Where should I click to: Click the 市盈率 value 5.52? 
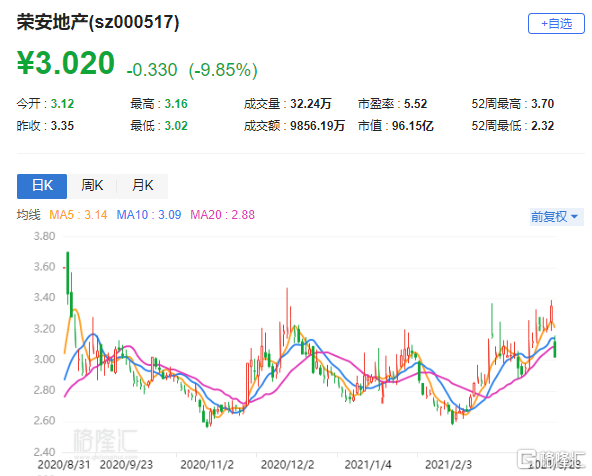[x=415, y=103]
